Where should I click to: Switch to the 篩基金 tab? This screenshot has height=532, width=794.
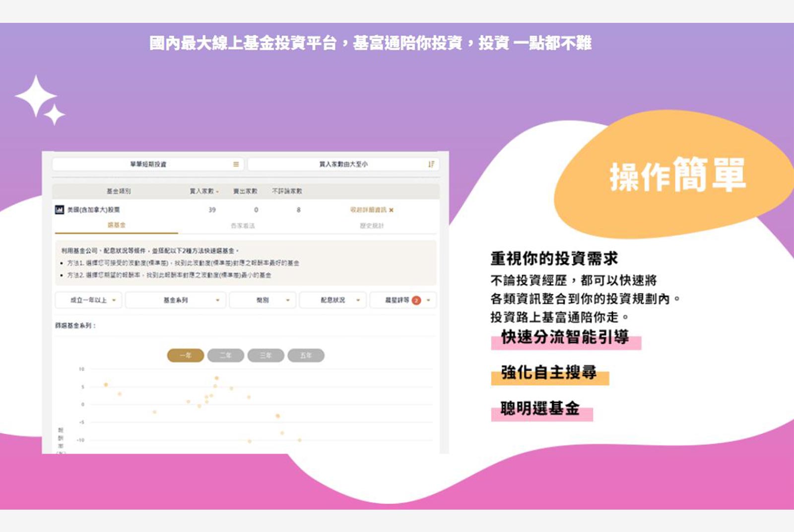[117, 225]
